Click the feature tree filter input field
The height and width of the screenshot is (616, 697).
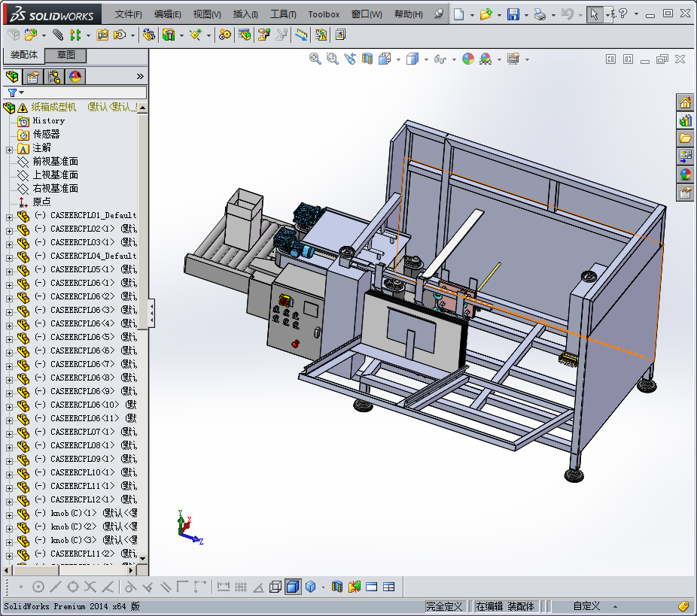(x=75, y=93)
